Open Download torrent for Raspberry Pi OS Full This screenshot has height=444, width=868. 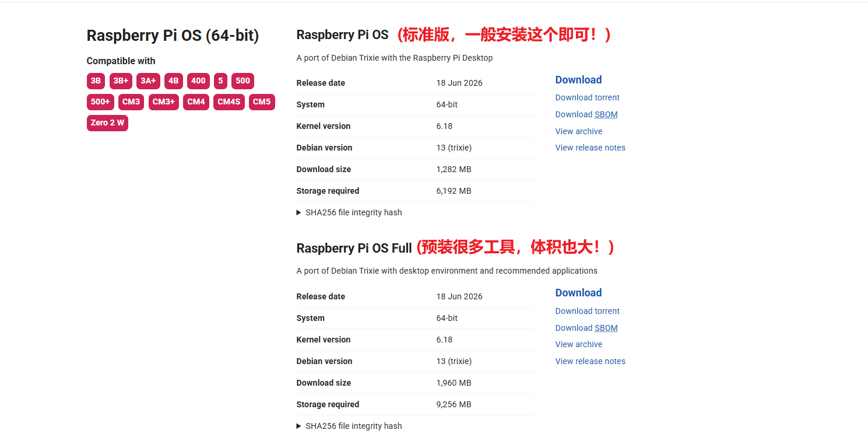tap(588, 311)
